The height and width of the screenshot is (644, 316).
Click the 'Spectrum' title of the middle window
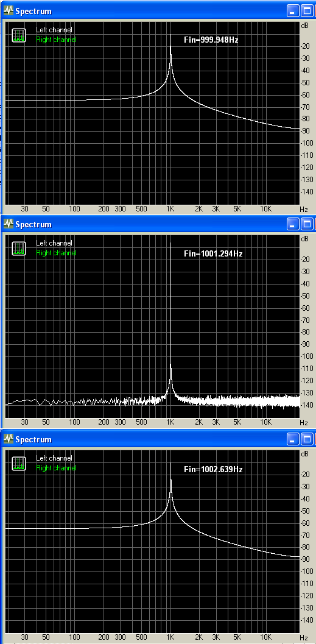[x=33, y=224]
